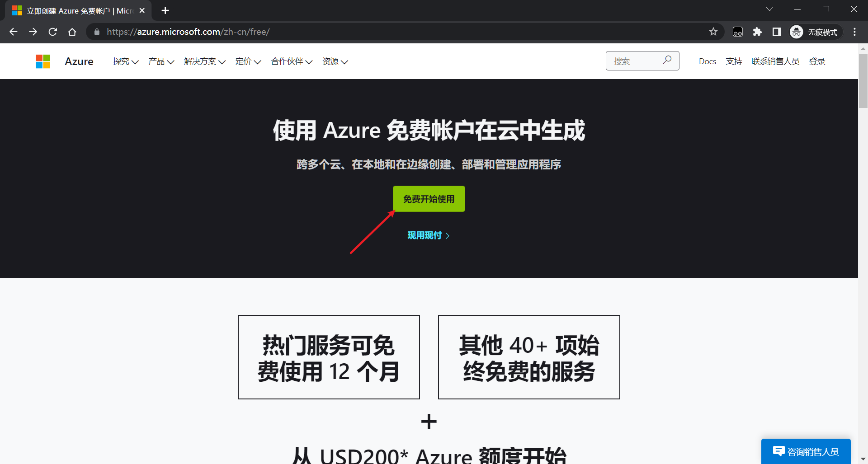The image size is (868, 464).
Task: Click the 热门服务可免费使用 12 个月 box
Action: [x=329, y=357]
